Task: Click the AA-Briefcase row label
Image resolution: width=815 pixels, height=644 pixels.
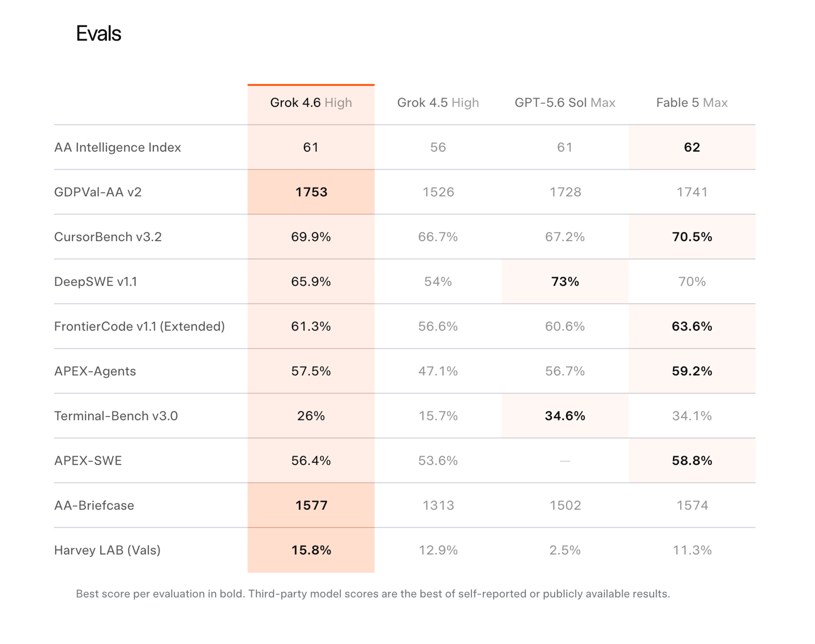Action: coord(94,505)
